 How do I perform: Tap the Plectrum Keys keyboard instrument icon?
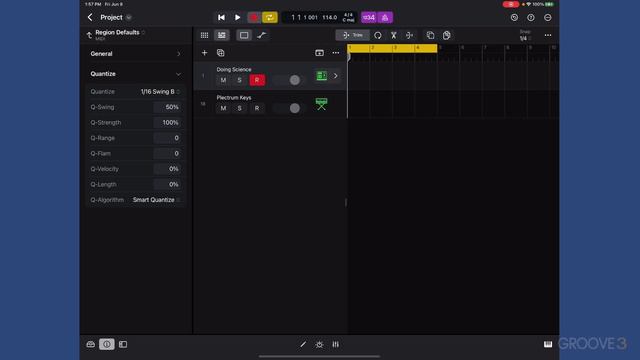(322, 104)
